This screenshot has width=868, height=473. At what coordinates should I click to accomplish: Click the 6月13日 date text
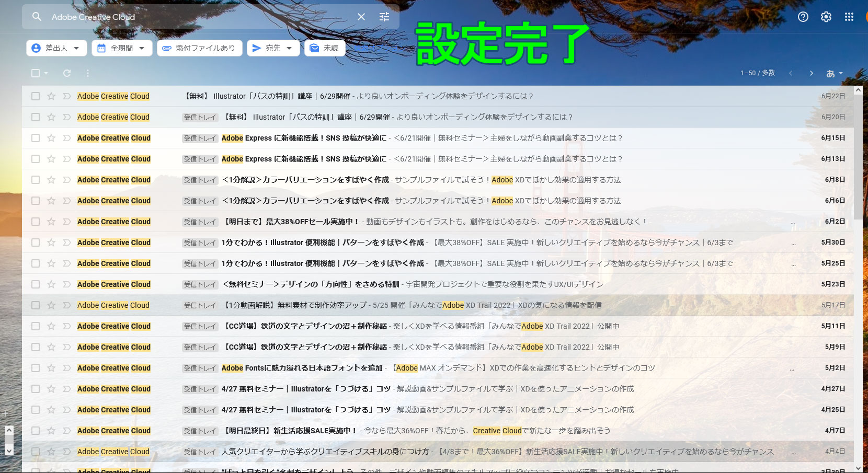tap(833, 159)
